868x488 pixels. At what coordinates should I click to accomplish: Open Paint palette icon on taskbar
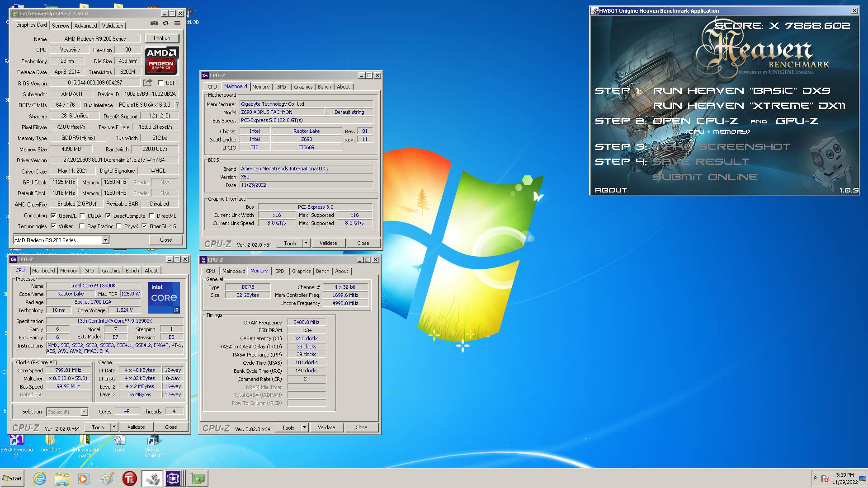click(x=107, y=479)
